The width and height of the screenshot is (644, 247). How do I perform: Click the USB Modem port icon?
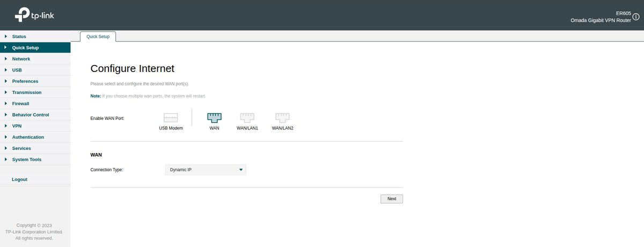(171, 118)
